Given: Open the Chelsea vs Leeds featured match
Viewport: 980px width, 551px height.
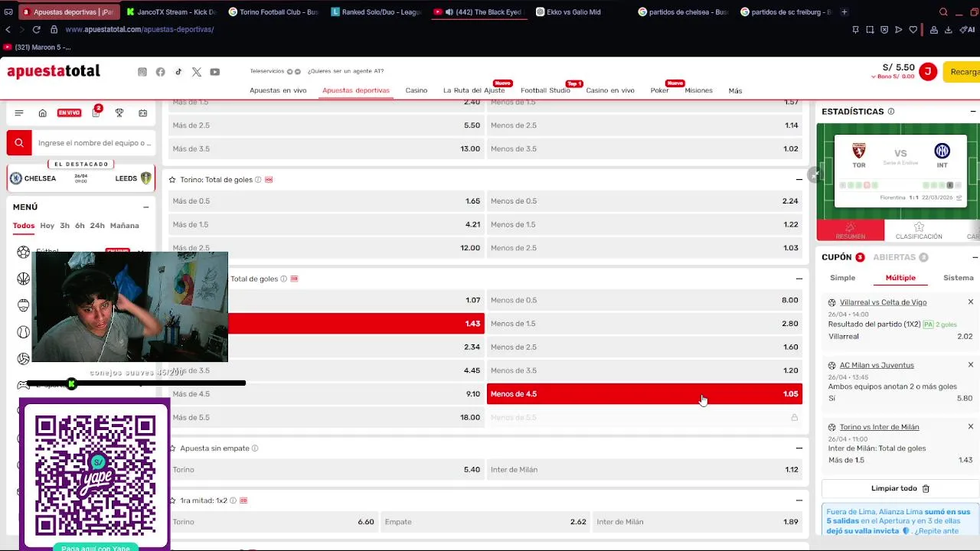Looking at the screenshot, I should (80, 178).
